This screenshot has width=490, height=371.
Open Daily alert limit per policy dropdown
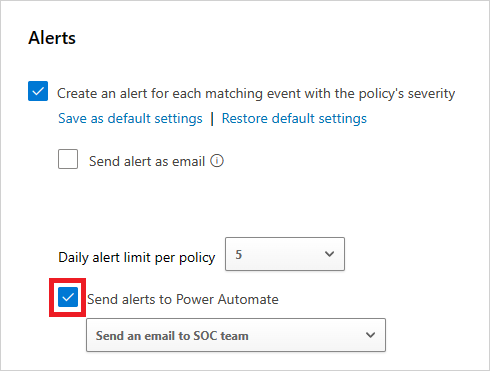coord(285,254)
